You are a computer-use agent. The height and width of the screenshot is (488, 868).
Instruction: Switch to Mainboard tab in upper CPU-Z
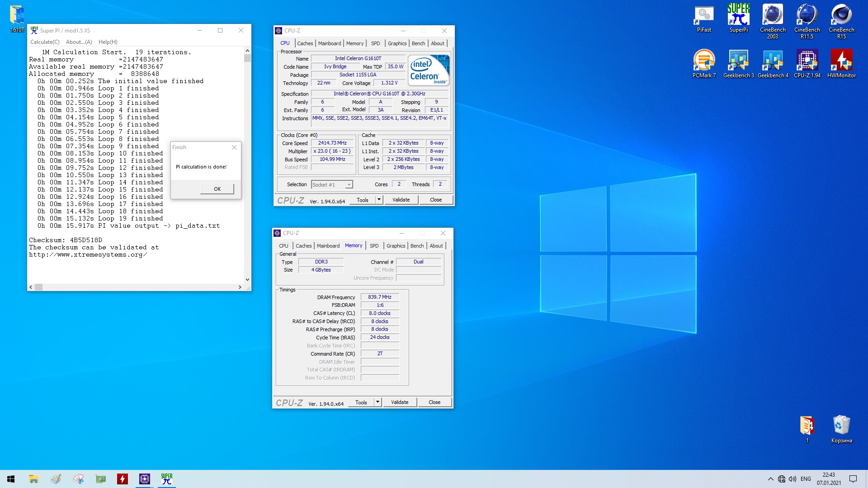[330, 43]
